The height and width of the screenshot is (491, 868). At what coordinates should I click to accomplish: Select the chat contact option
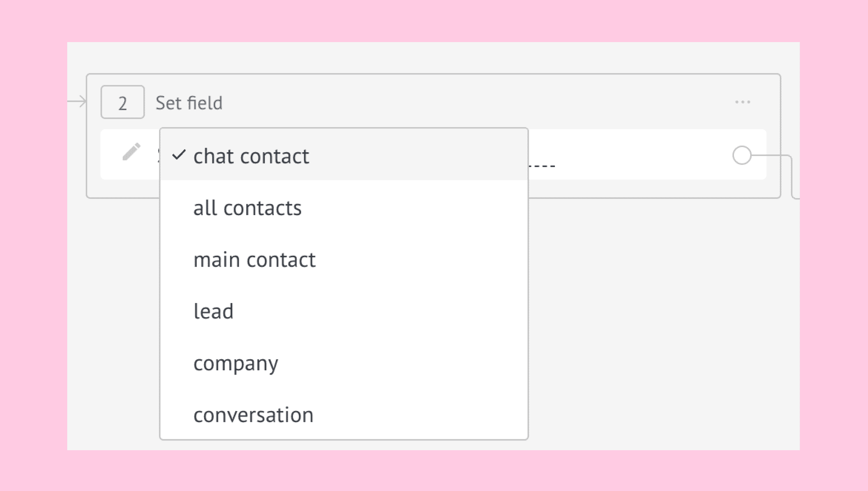(x=344, y=155)
